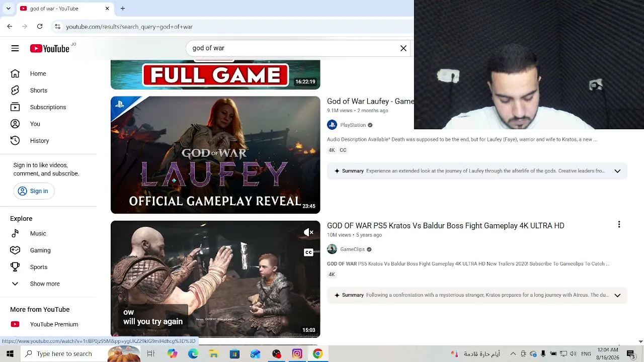
Task: Toggle captions on the Baldur preview
Action: (x=308, y=252)
